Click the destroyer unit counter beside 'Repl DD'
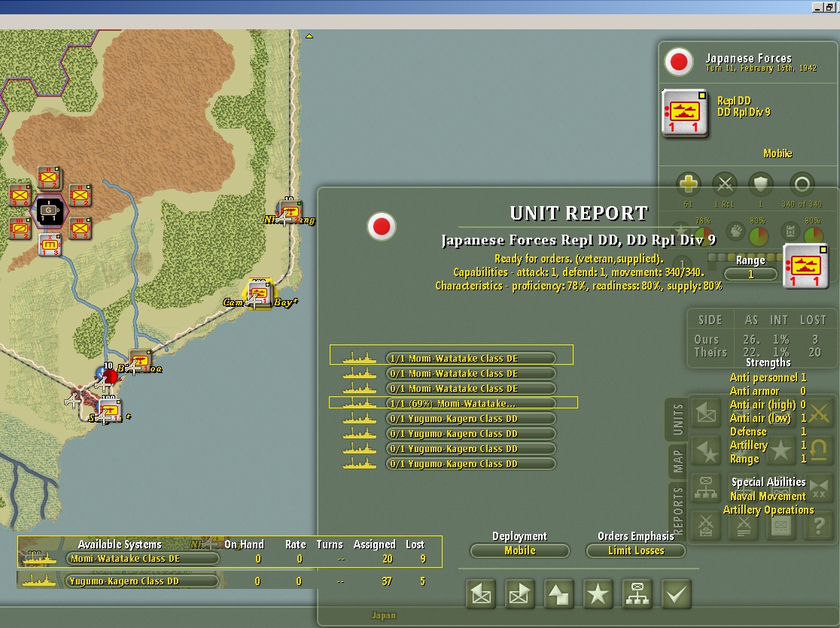 (685, 114)
